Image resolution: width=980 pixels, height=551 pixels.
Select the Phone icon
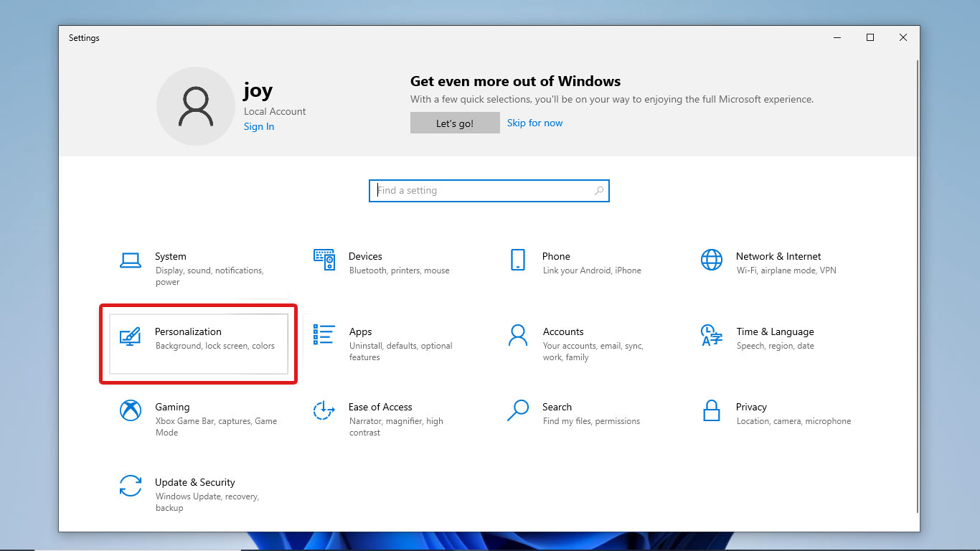pyautogui.click(x=518, y=260)
